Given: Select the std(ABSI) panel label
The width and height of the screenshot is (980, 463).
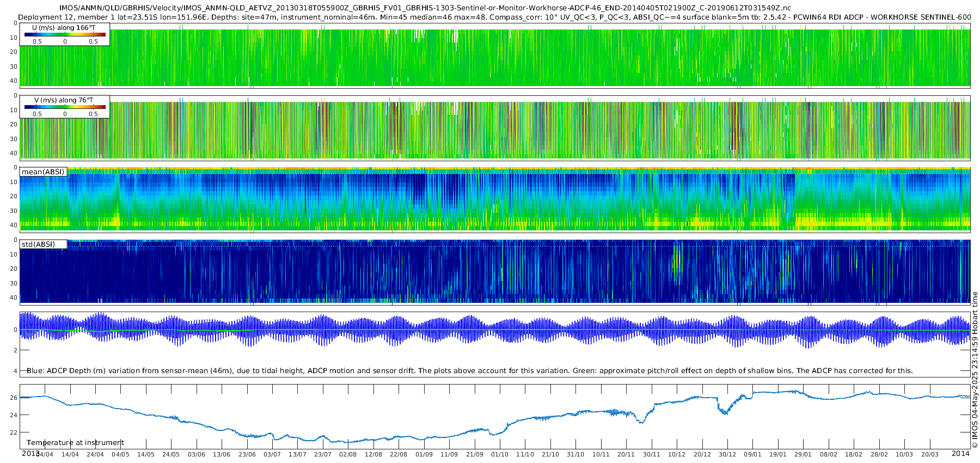Looking at the screenshot, I should coord(38,244).
